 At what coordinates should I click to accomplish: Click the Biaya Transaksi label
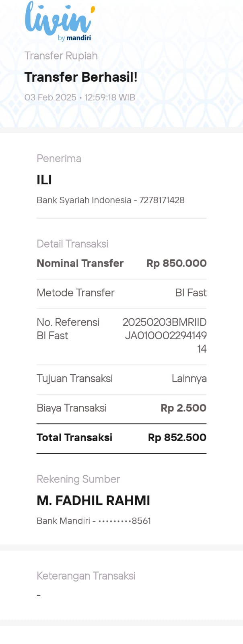72,408
